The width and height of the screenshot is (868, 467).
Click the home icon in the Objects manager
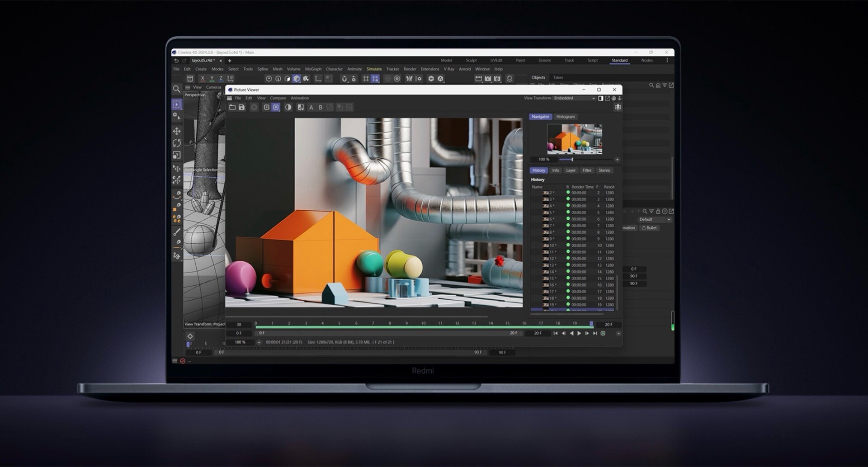point(658,85)
